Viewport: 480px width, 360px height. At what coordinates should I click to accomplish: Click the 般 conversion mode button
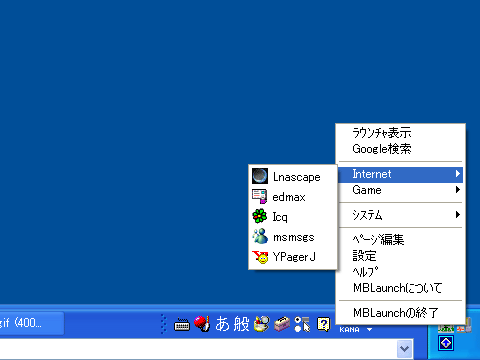point(241,324)
